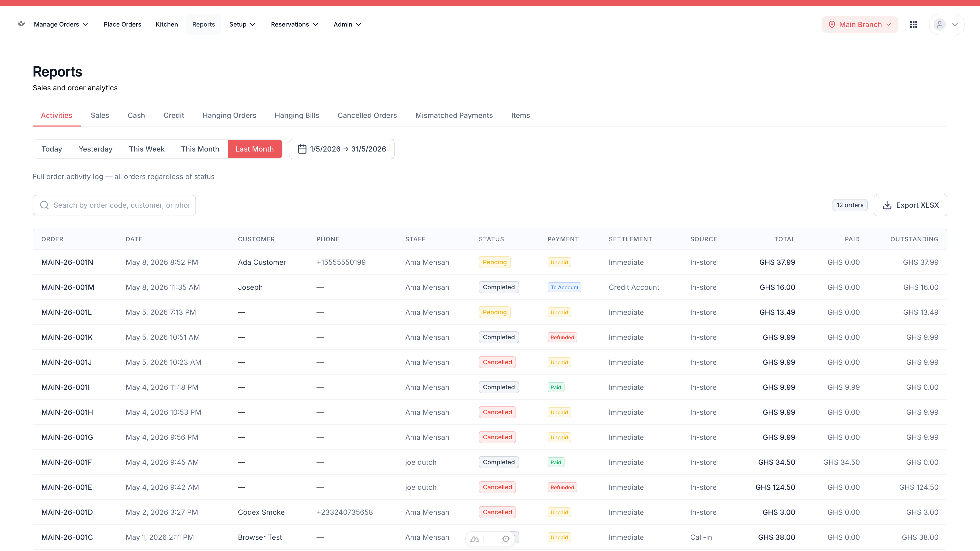This screenshot has width=980, height=551.
Task: Open the Hanging Bills tab
Action: [x=297, y=115]
